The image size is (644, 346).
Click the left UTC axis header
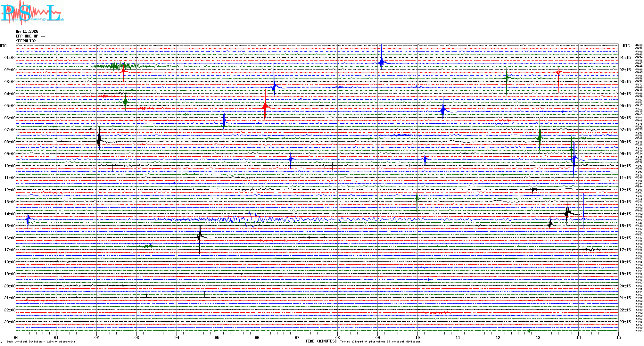pos(3,46)
